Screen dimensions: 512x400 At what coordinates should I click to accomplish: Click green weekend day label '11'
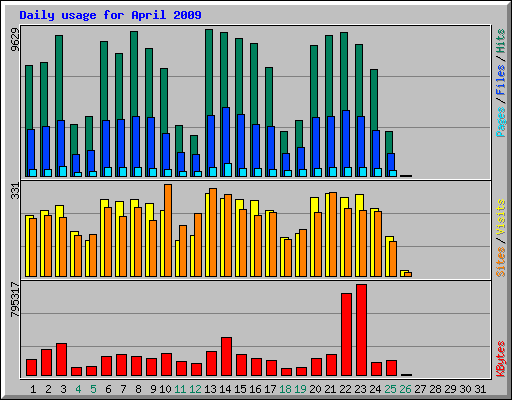coord(180,389)
